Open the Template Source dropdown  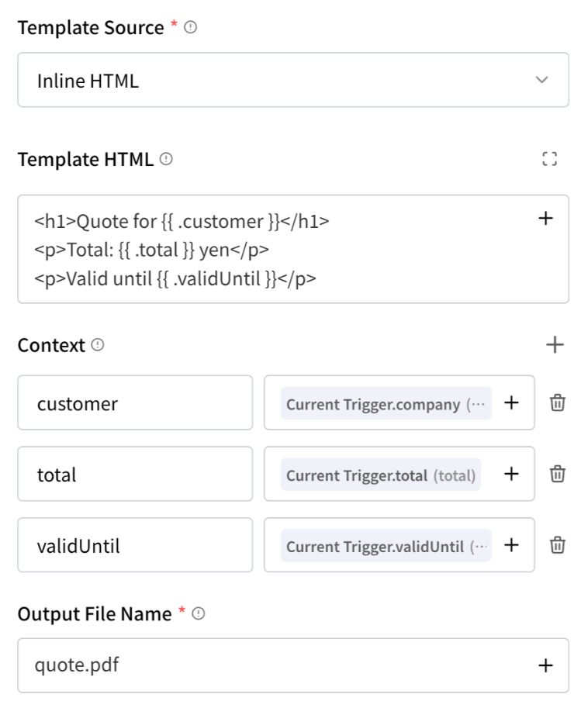[x=293, y=80]
